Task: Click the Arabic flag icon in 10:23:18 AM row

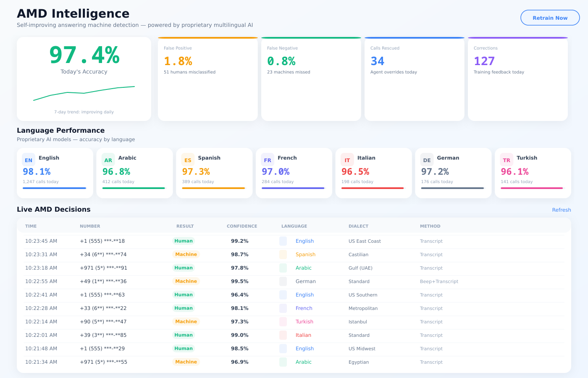Action: click(283, 268)
